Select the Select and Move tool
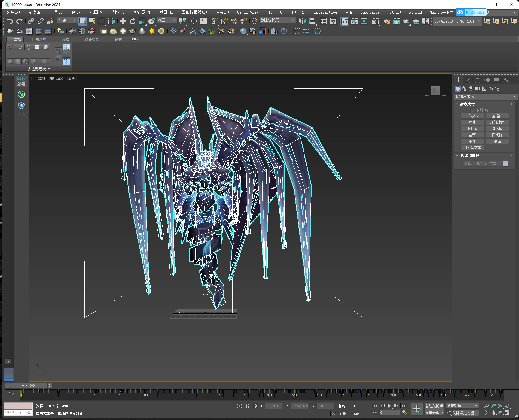519x420 pixels. tap(123, 21)
